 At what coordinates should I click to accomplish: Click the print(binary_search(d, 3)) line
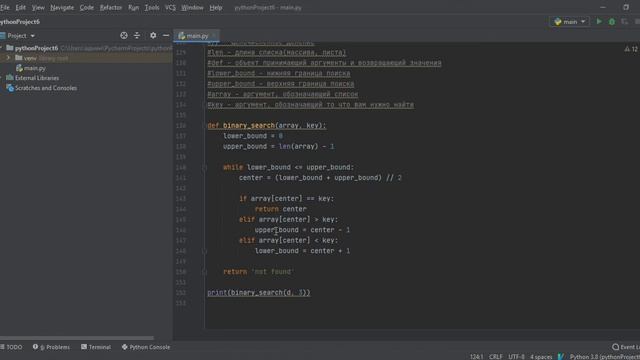pos(259,293)
